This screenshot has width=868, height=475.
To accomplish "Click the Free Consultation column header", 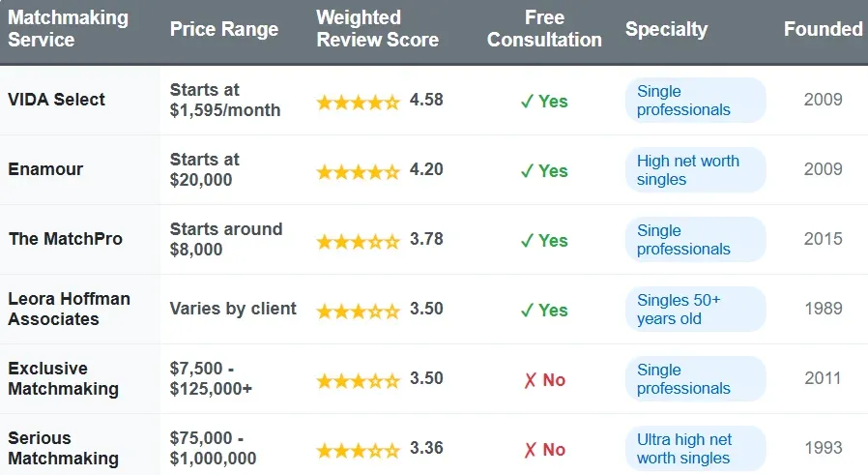I will [x=544, y=29].
